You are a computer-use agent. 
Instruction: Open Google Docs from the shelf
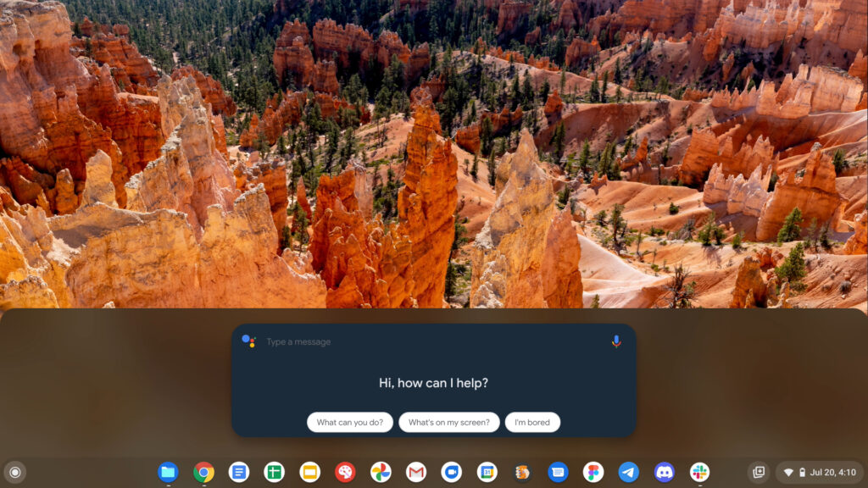(x=239, y=472)
